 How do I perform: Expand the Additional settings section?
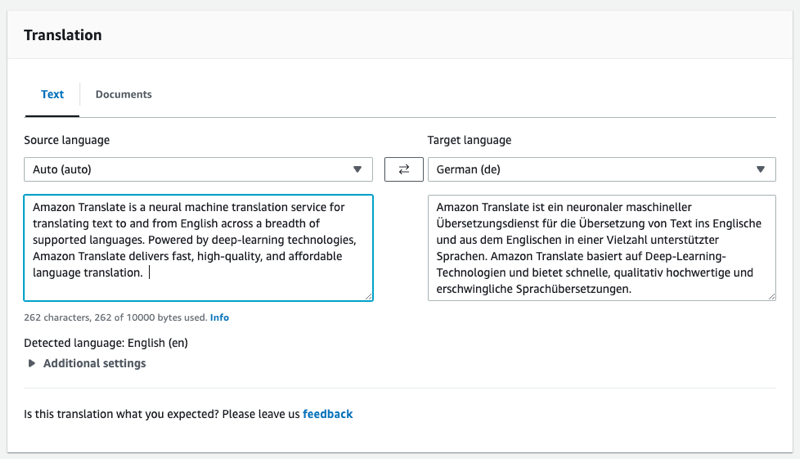point(94,364)
